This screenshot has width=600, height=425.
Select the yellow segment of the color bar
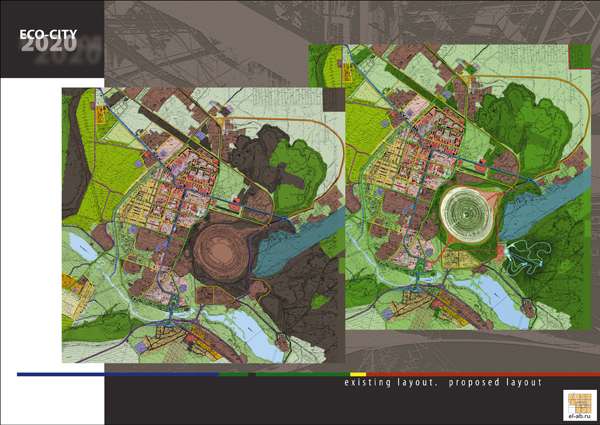pos(358,374)
